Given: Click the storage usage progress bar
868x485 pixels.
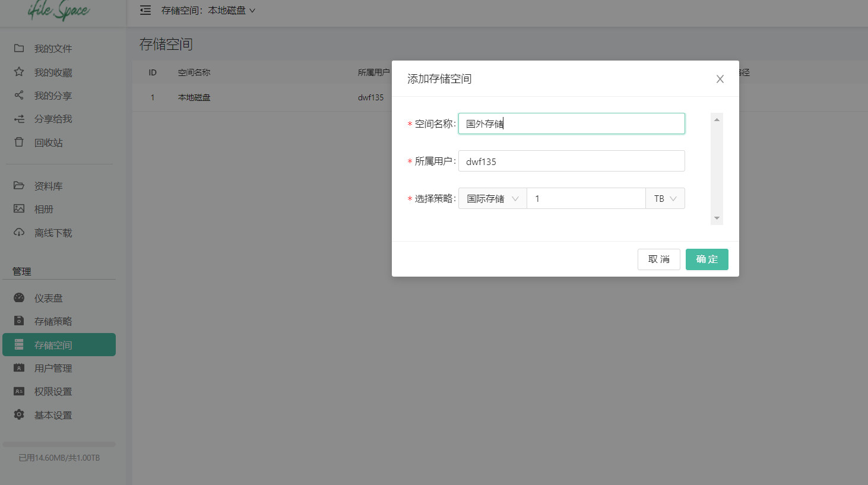Looking at the screenshot, I should pyautogui.click(x=59, y=444).
